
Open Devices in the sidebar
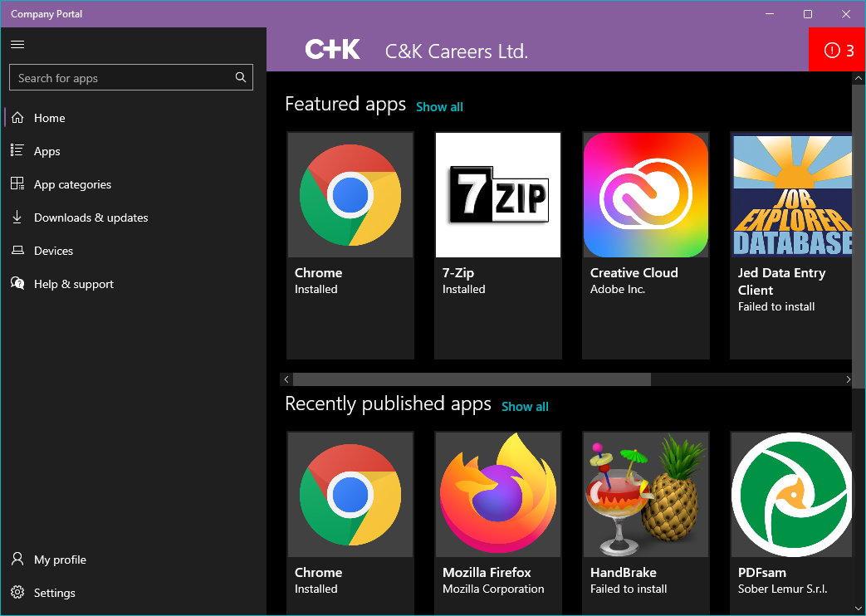(x=54, y=251)
